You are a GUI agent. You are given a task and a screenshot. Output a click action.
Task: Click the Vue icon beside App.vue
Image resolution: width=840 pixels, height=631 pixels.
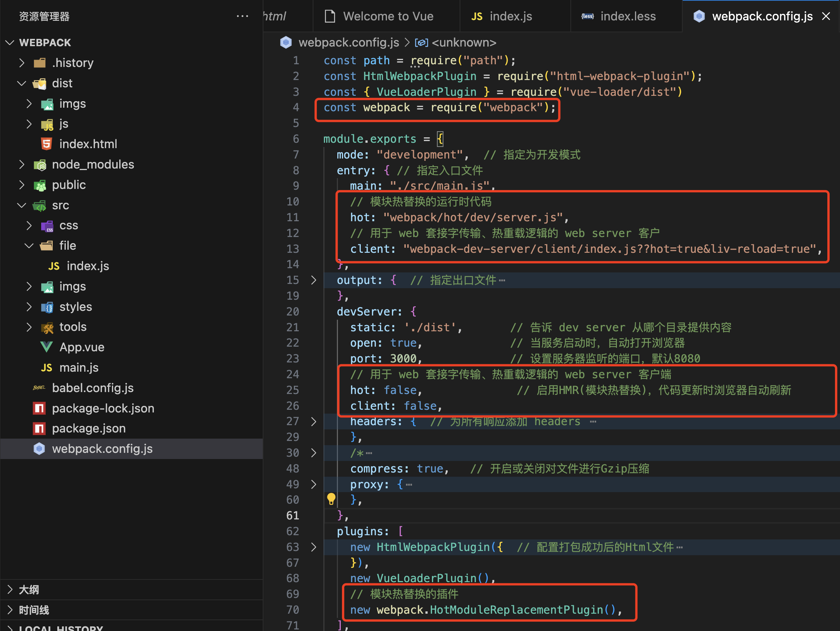click(x=46, y=347)
